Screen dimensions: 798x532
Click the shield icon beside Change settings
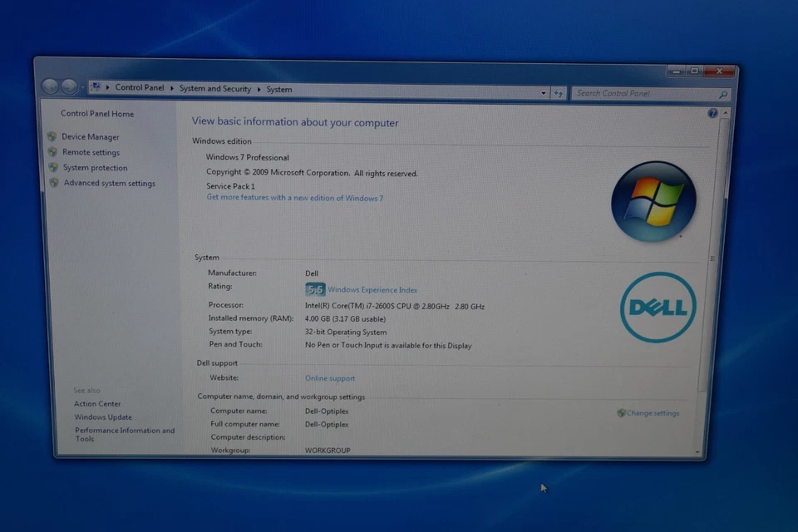point(620,412)
